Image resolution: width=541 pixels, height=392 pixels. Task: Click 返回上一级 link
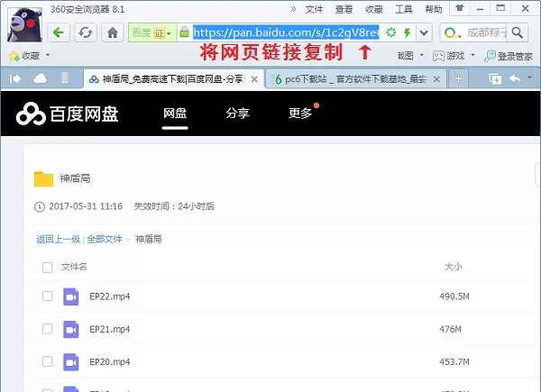[x=58, y=239]
